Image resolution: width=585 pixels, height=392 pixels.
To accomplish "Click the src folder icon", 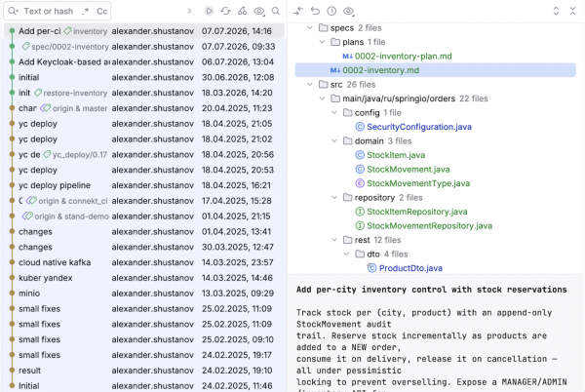I will coord(323,85).
